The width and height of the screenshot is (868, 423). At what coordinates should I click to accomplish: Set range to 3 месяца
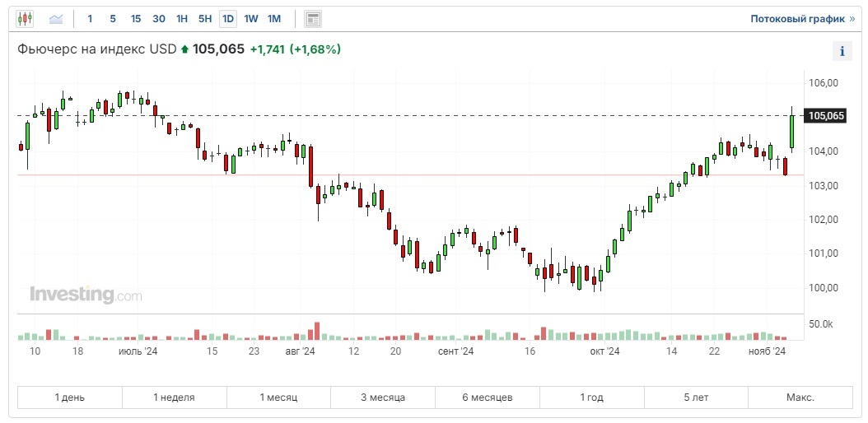tap(383, 397)
